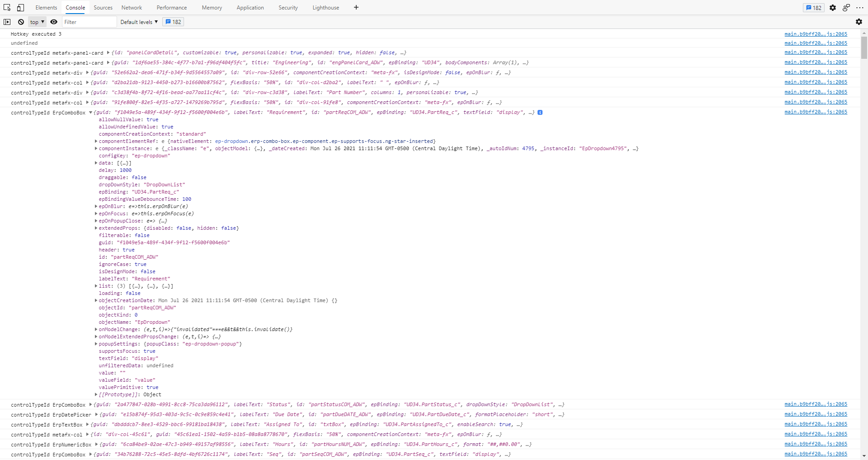This screenshot has width=868, height=460.
Task: Expand the data array property
Action: pyautogui.click(x=96, y=163)
